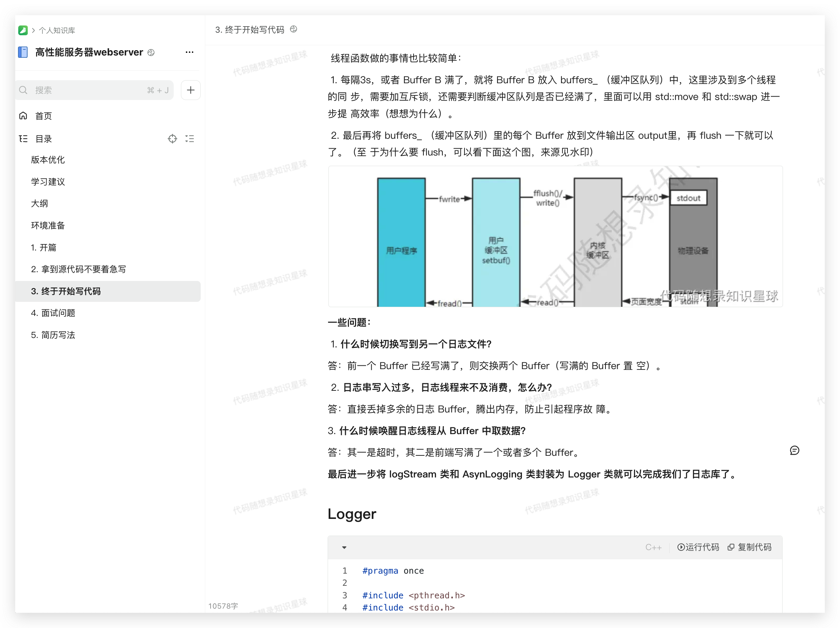Image resolution: width=840 pixels, height=628 pixels.
Task: Navigate using the 个人知识库 breadcrumb link
Action: point(57,30)
